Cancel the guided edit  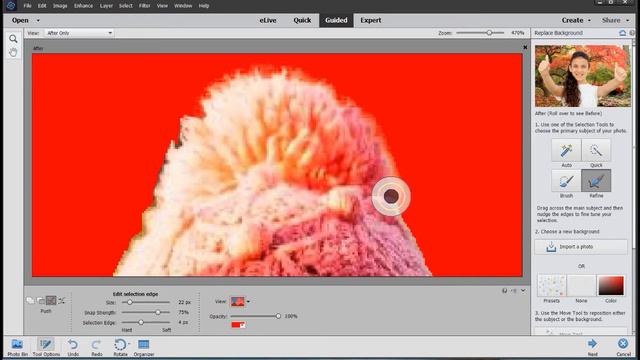click(x=623, y=347)
